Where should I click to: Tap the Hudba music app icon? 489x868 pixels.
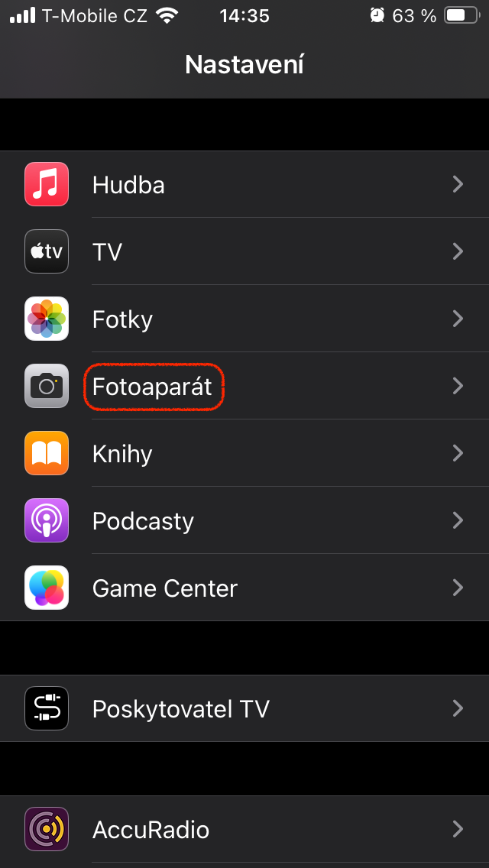pyautogui.click(x=47, y=184)
